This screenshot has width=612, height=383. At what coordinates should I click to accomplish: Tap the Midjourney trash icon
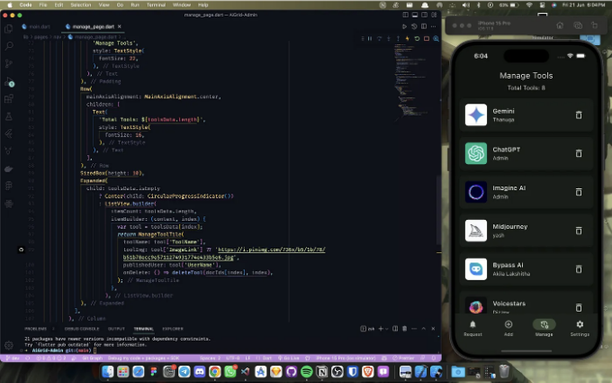578,230
